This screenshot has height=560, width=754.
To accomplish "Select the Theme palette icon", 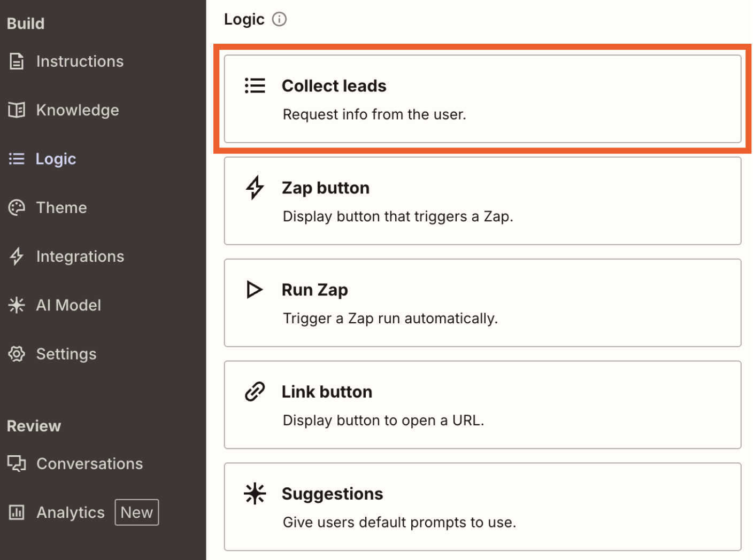I will (17, 207).
